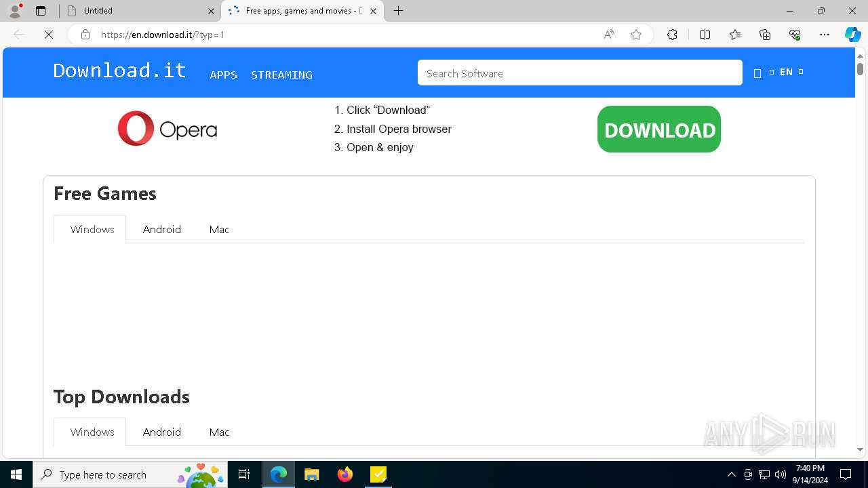Image resolution: width=868 pixels, height=488 pixels.
Task: Open the yellow sticky notes app
Action: point(378,474)
